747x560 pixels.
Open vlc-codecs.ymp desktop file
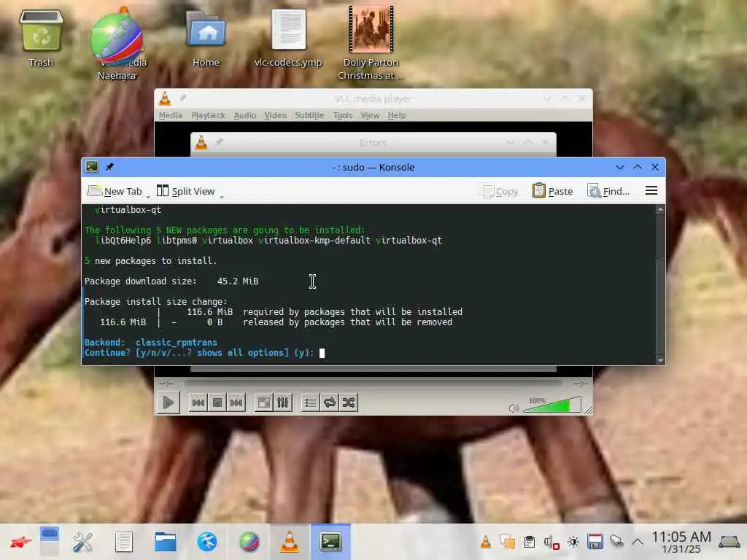click(x=289, y=38)
